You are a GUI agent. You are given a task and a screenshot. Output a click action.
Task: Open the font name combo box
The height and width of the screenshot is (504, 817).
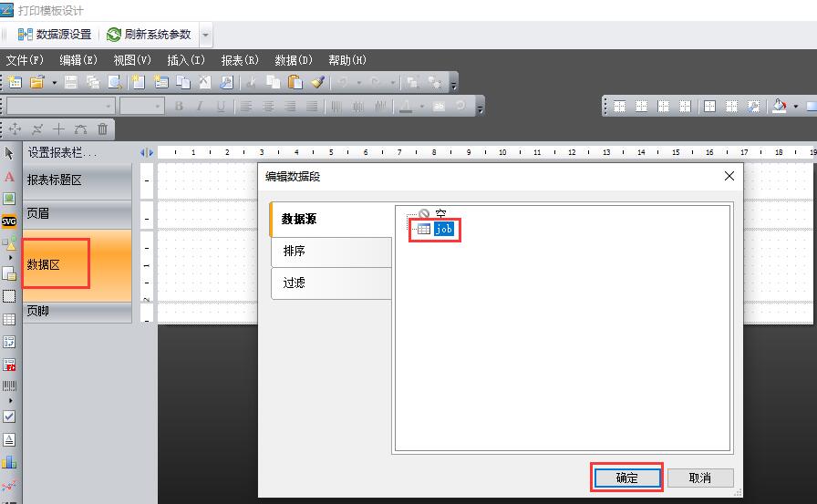59,107
